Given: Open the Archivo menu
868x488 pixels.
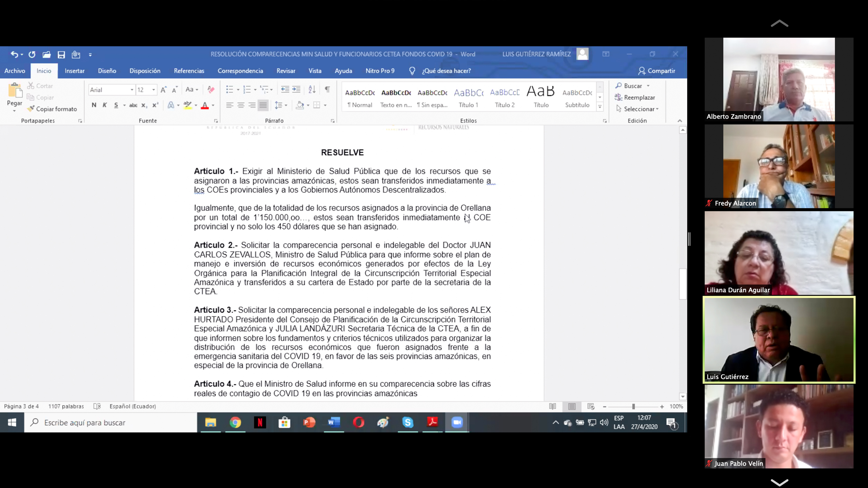Looking at the screenshot, I should (15, 71).
